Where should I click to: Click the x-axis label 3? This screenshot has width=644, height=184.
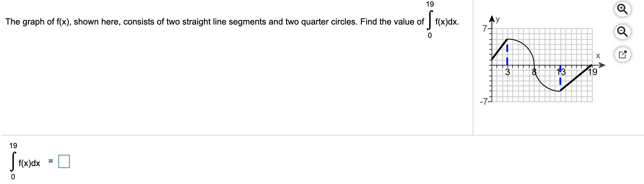508,72
